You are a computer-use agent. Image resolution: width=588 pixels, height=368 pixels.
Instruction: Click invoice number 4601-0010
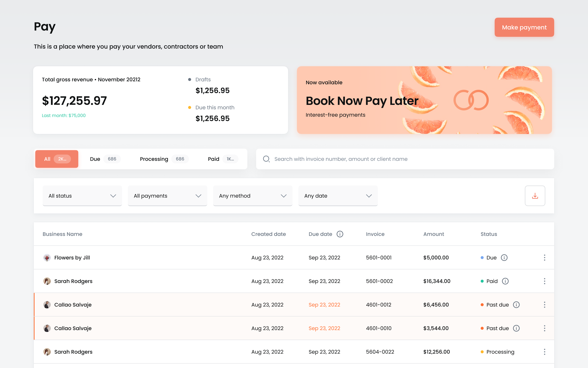(379, 328)
